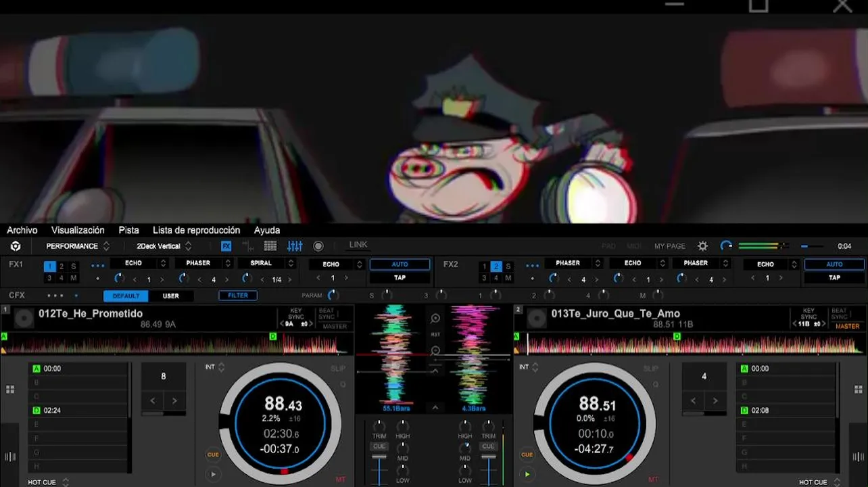Show the mixer panel icon

pos(295,246)
